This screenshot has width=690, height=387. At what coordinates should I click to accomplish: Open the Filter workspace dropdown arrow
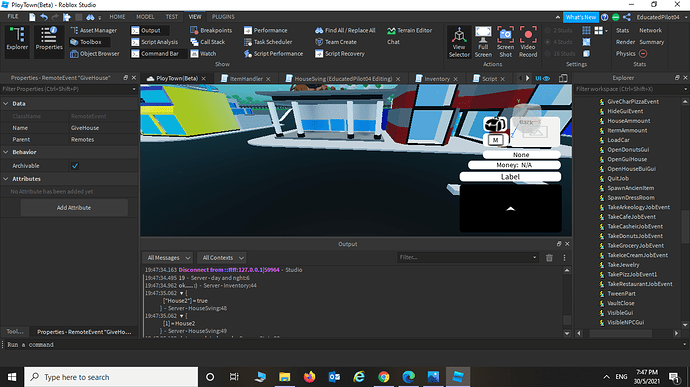point(685,89)
